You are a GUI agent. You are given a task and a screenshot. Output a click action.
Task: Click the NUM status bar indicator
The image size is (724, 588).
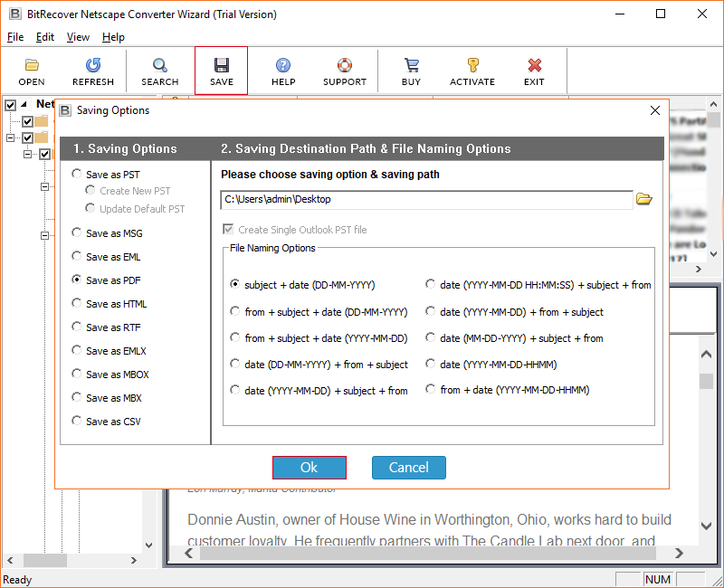pyautogui.click(x=658, y=580)
